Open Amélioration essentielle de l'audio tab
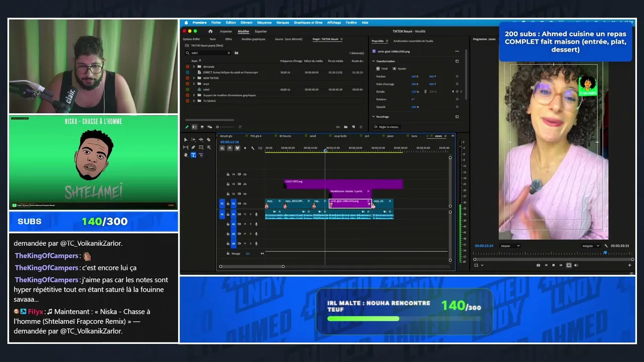 click(413, 41)
